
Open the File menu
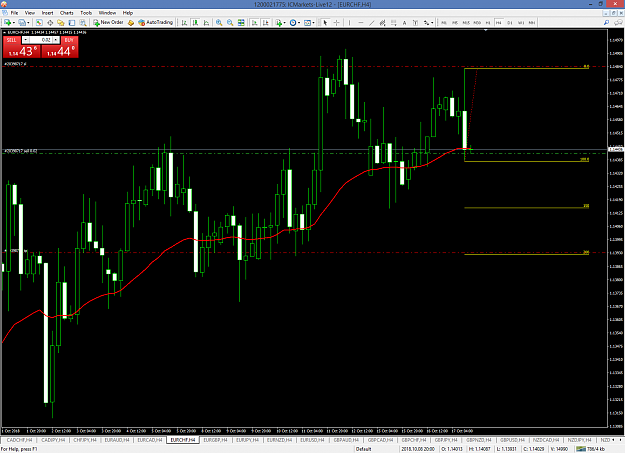coord(14,13)
